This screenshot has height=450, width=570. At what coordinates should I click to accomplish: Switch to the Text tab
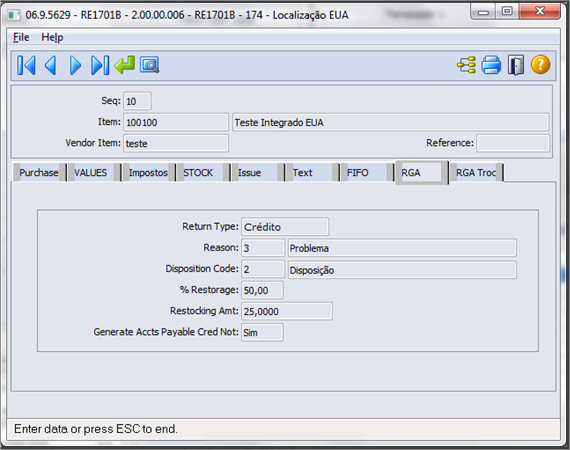[312, 172]
